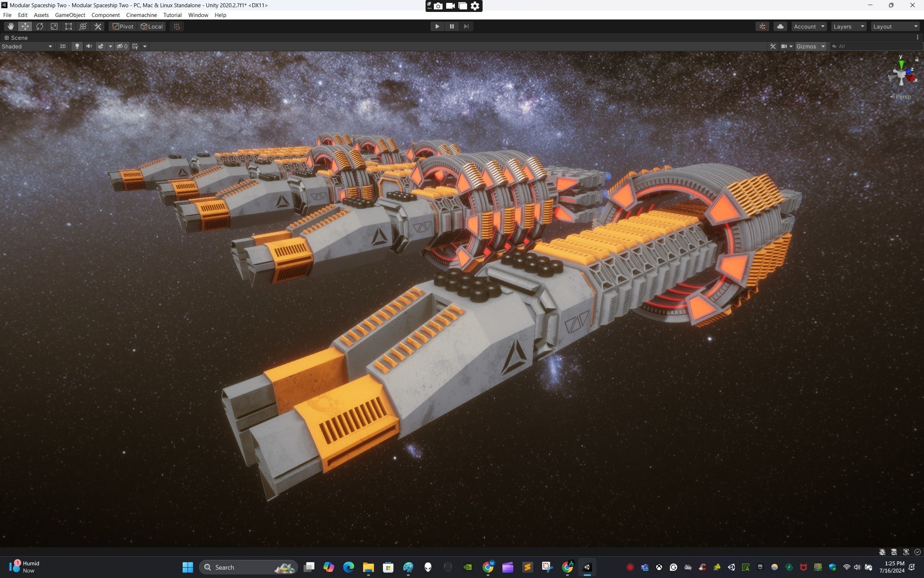The width and height of the screenshot is (924, 578).
Task: Open Unity cloud services
Action: click(780, 26)
